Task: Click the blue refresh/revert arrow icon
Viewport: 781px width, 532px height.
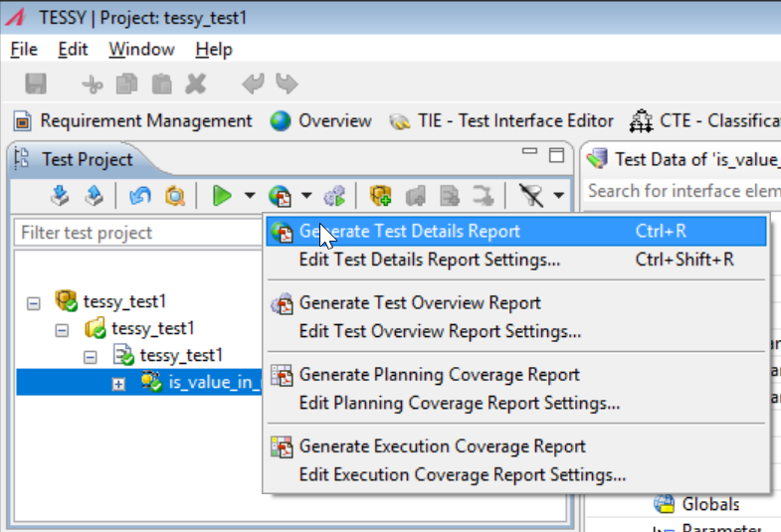Action: 140,196
